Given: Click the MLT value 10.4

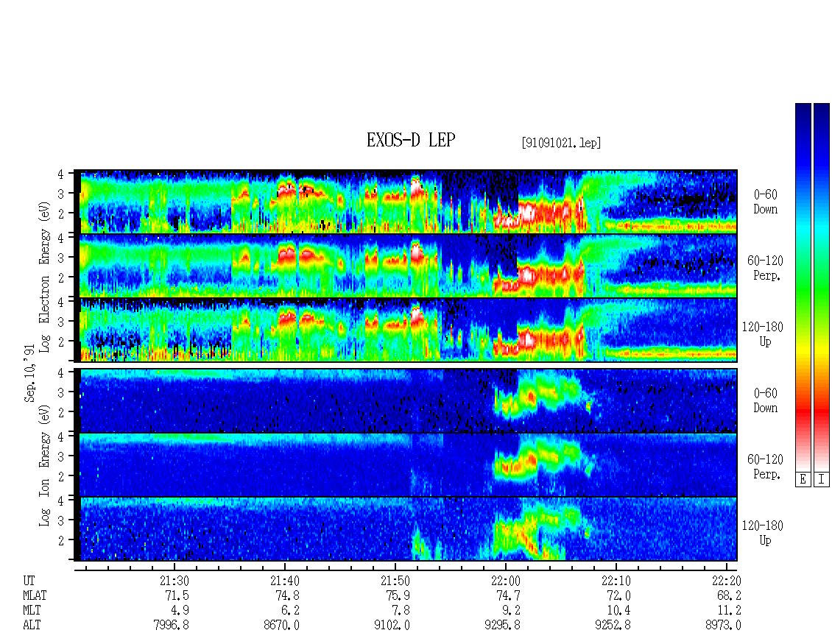Looking at the screenshot, I should 618,611.
